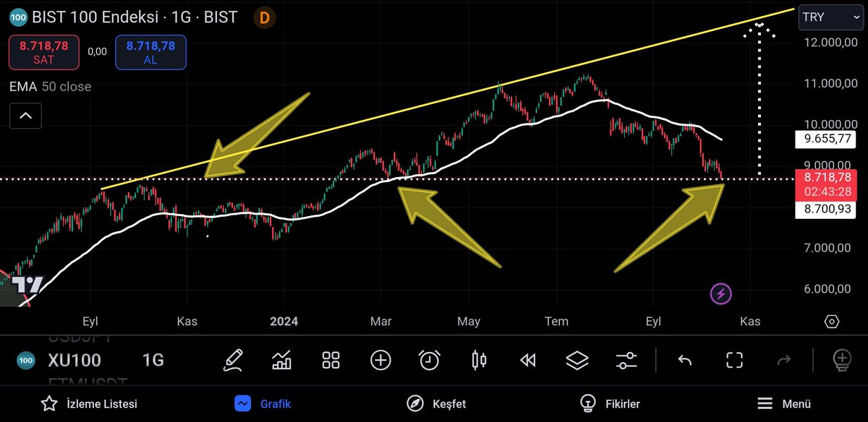Image resolution: width=868 pixels, height=422 pixels.
Task: Change the 1G timeframe interval
Action: click(x=153, y=360)
